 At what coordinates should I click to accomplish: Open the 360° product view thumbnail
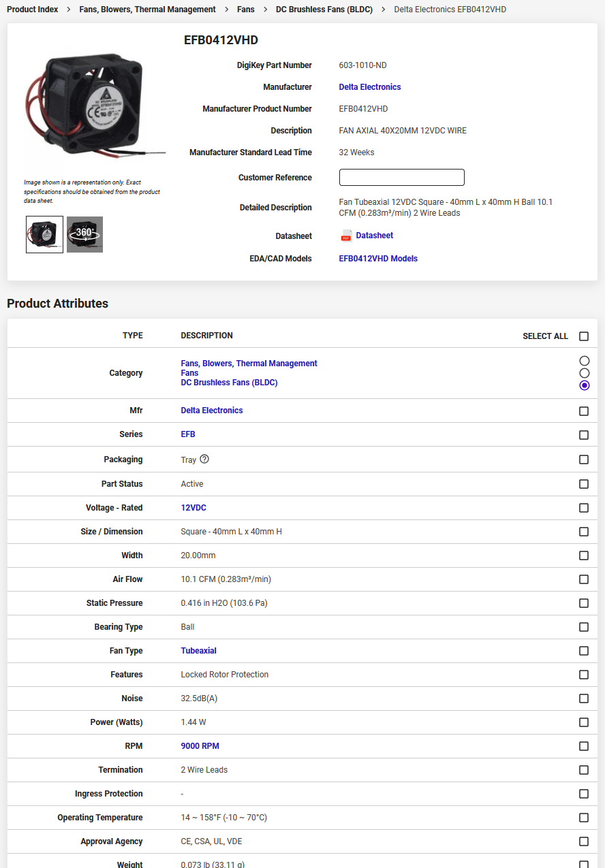pyautogui.click(x=84, y=234)
